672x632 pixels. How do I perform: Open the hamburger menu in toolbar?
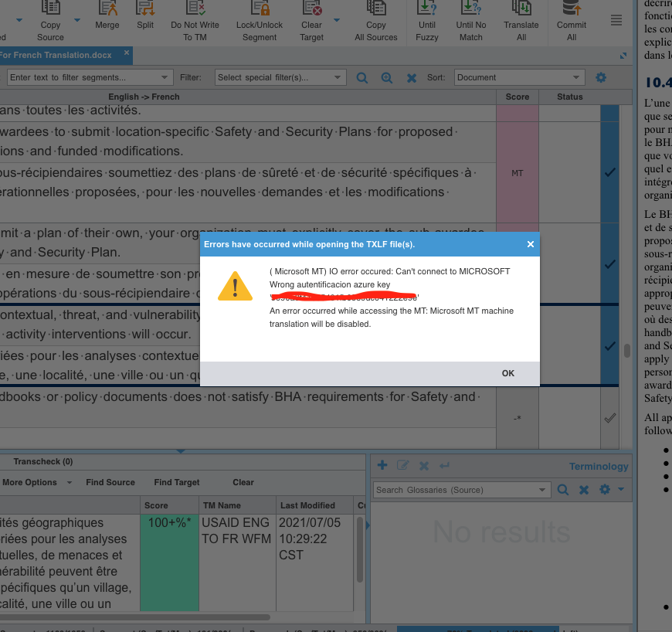(x=616, y=20)
